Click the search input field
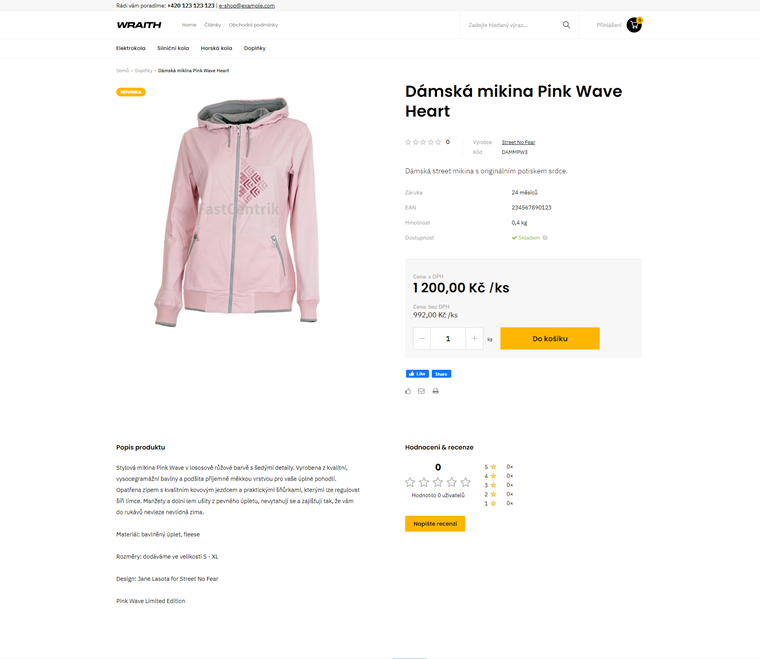 tap(511, 25)
